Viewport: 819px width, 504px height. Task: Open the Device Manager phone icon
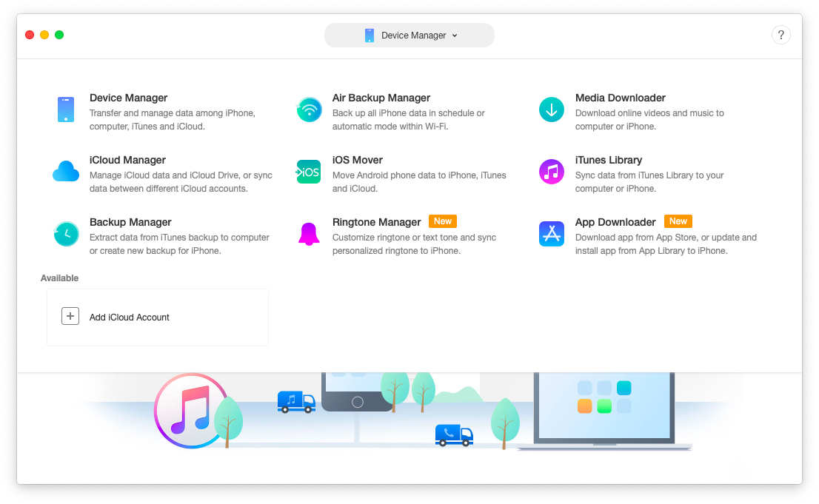(66, 109)
